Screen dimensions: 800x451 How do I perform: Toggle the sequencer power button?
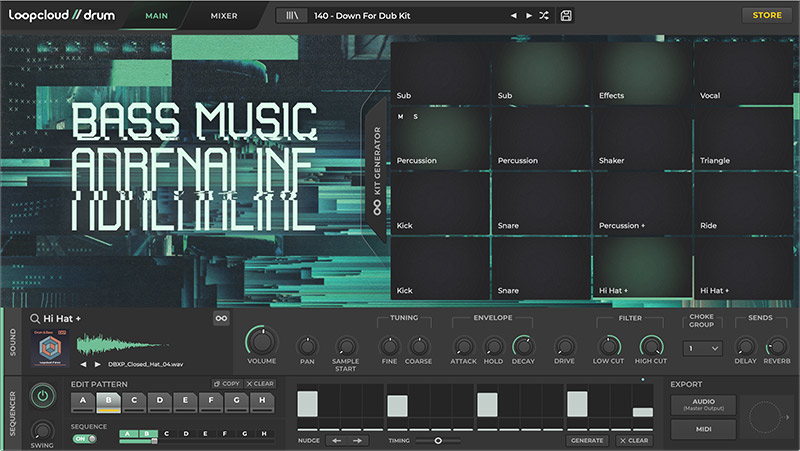pos(42,396)
